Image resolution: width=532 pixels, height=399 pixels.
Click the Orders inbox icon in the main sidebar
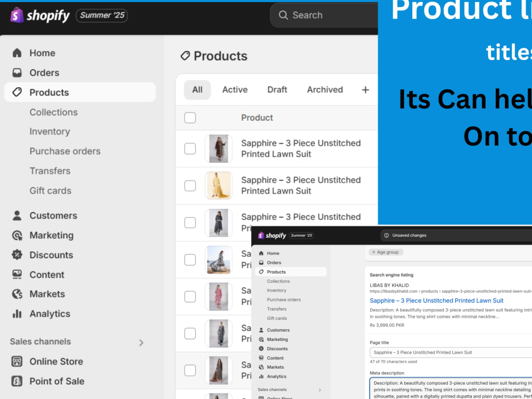[x=17, y=72]
